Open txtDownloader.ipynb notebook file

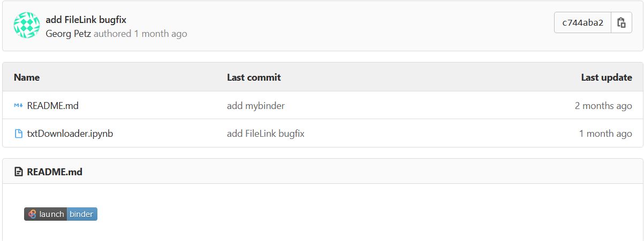[x=70, y=134]
